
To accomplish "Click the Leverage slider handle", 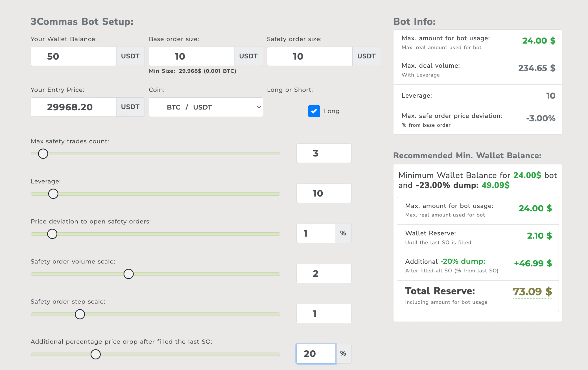I will pyautogui.click(x=53, y=194).
